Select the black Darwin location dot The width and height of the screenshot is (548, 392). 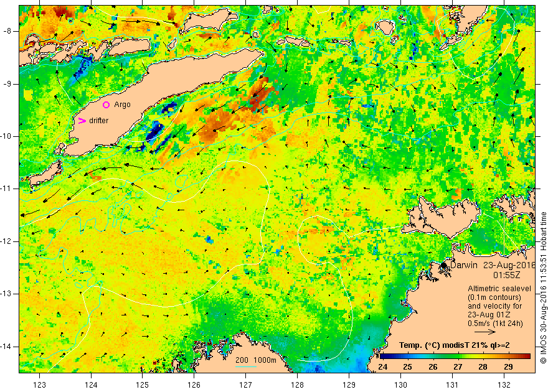[x=444, y=265]
